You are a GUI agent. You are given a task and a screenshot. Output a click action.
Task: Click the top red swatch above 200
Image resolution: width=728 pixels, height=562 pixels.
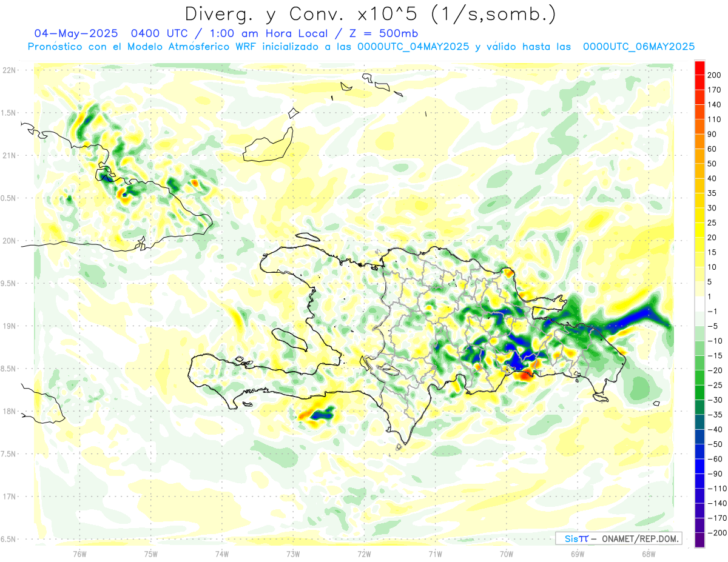point(699,67)
